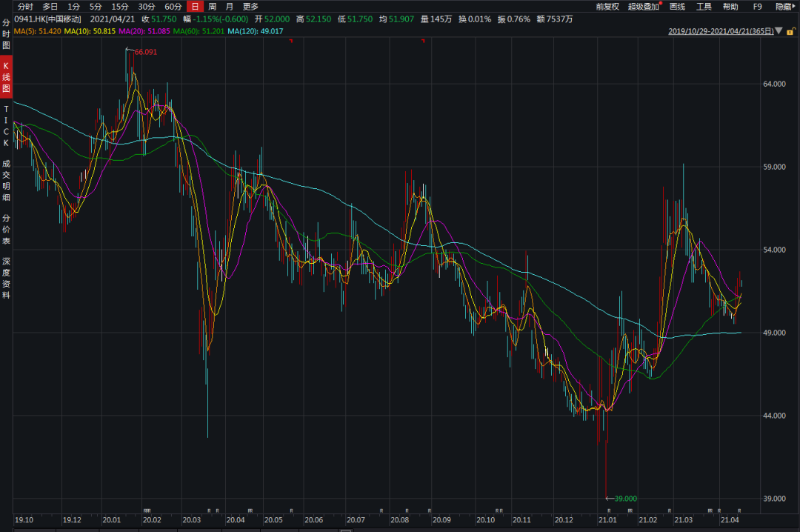Click the 54.000 price axis label
Image resolution: width=800 pixels, height=532 pixels.
pos(774,250)
